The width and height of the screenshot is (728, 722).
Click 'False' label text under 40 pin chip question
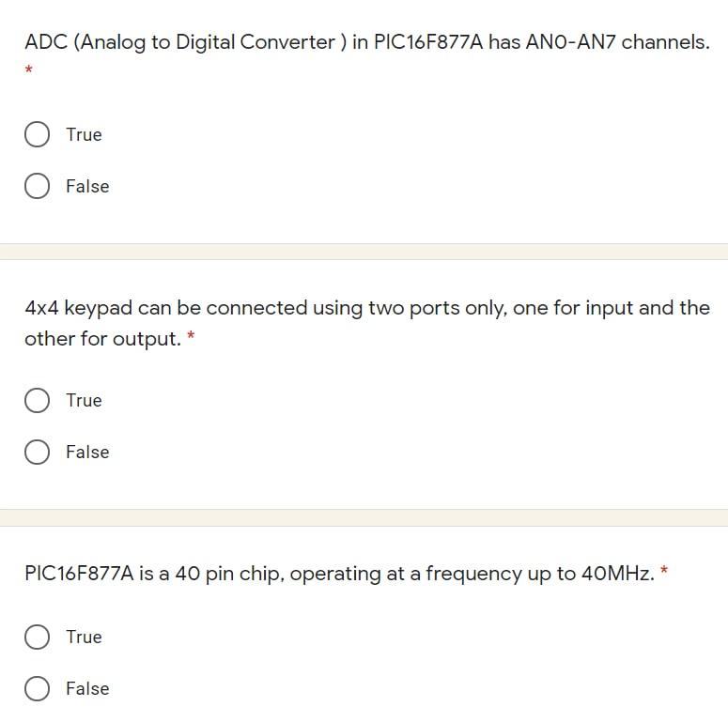coord(87,688)
